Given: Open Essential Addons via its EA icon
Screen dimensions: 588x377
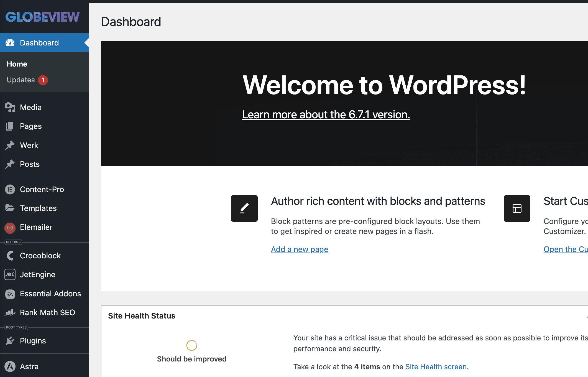Looking at the screenshot, I should pyautogui.click(x=10, y=294).
